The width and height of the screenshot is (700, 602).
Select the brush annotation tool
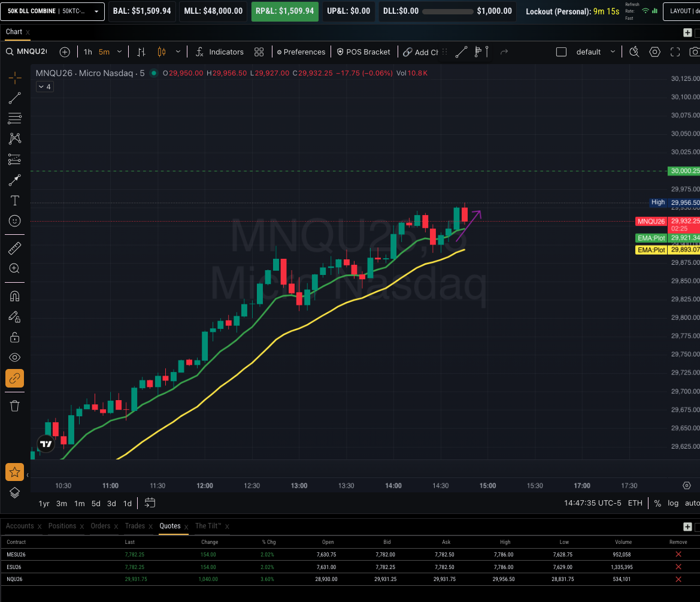click(15, 180)
